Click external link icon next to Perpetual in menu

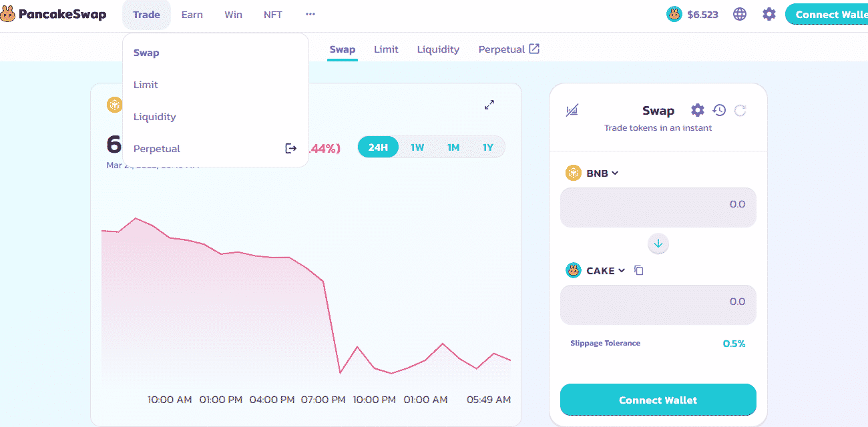point(290,148)
